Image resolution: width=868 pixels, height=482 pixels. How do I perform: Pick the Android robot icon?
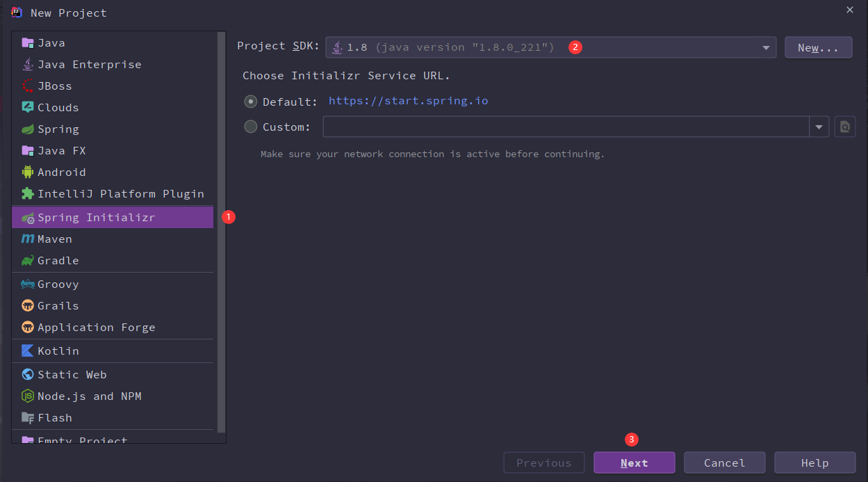pyautogui.click(x=28, y=172)
